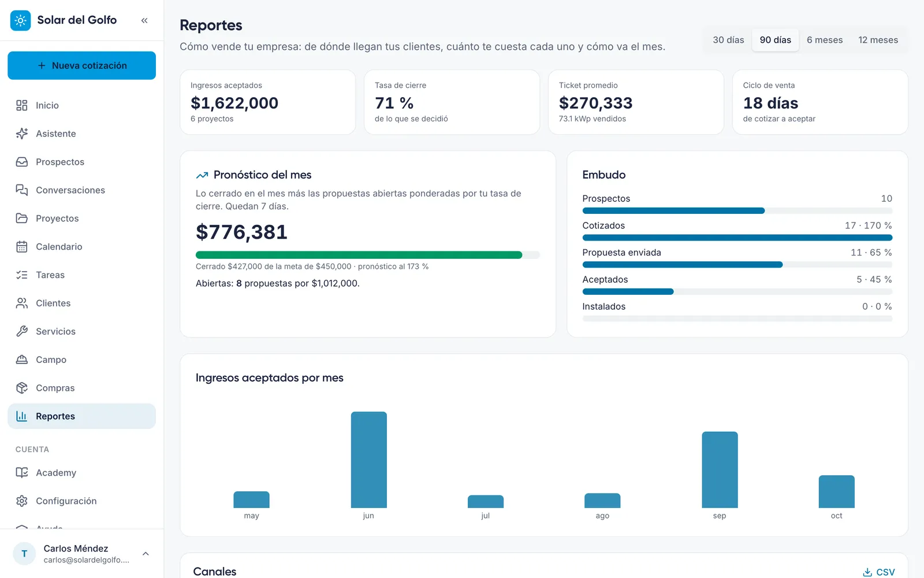Click the sep revenue bar
Screen dimensions: 924x578
pyautogui.click(x=720, y=470)
